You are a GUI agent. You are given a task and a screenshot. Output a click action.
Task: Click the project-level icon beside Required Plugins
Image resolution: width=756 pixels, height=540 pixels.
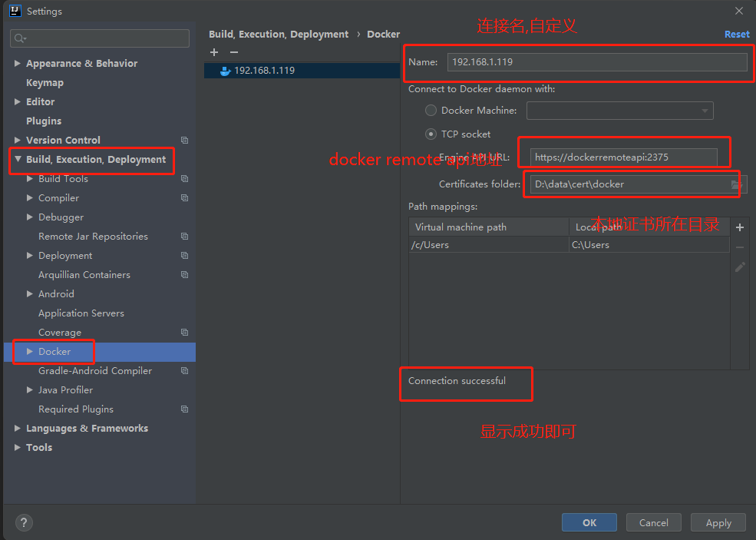184,409
